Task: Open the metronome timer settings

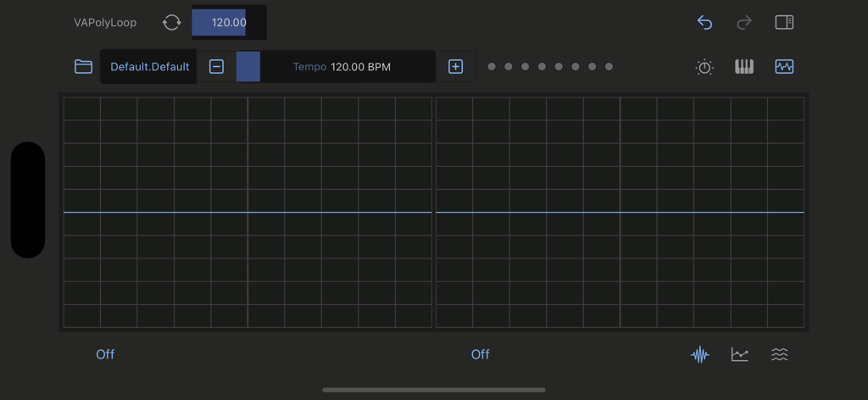Action: tap(704, 67)
